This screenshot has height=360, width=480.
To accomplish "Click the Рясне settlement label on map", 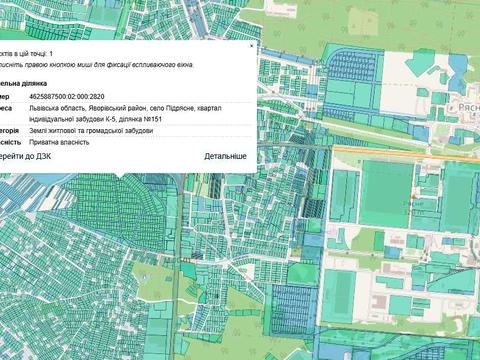I will [x=469, y=107].
